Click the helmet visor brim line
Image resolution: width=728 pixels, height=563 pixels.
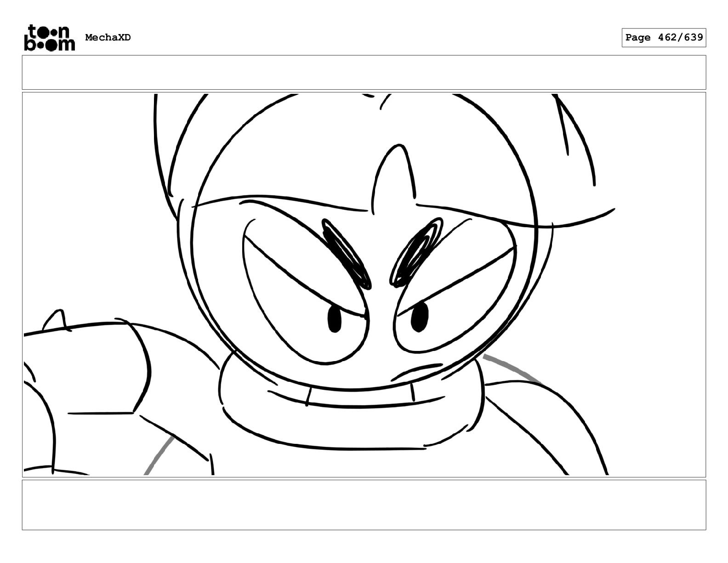coord(404,212)
